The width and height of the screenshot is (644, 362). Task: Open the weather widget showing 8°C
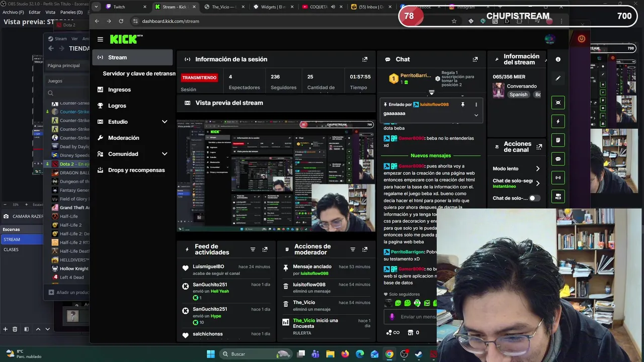click(23, 354)
